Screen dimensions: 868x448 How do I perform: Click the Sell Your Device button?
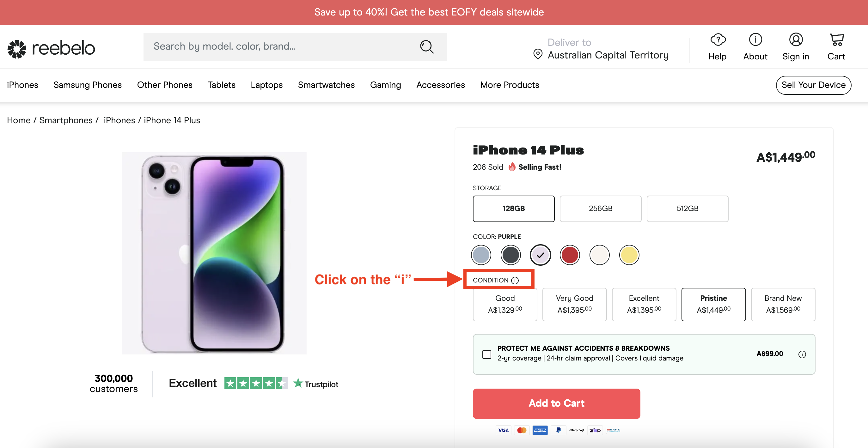coord(813,85)
